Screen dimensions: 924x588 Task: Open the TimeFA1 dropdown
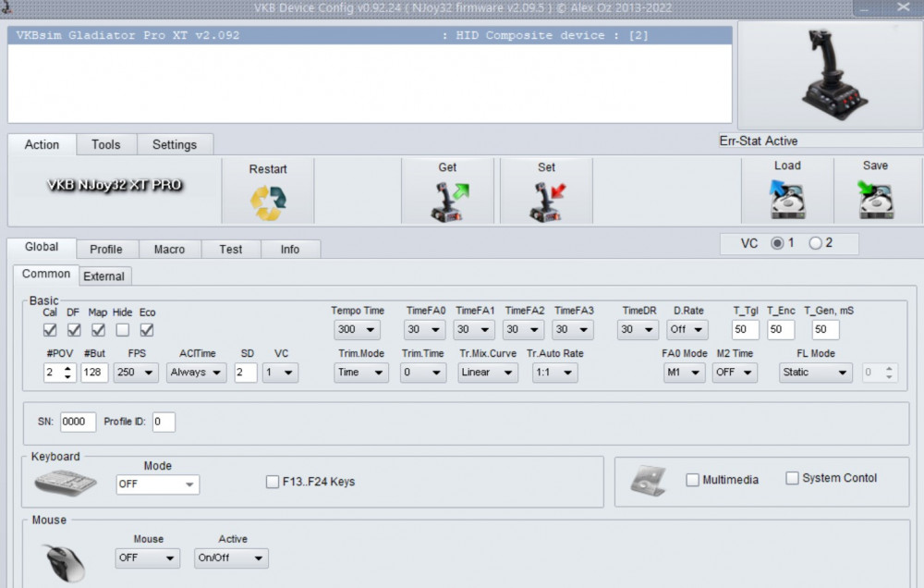pos(474,330)
